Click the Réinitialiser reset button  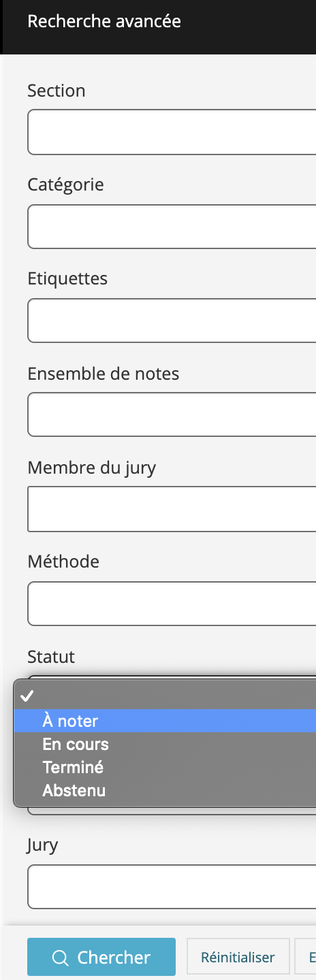click(238, 958)
